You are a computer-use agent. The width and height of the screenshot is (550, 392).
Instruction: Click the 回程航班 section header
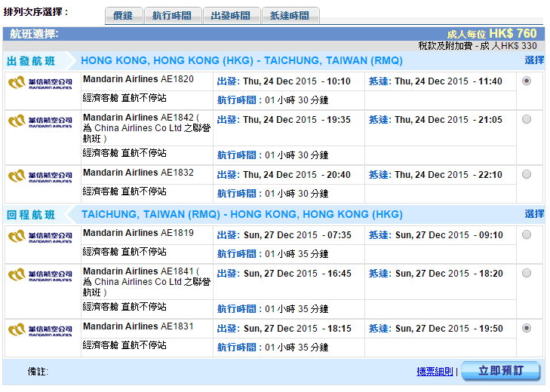pos(31,215)
